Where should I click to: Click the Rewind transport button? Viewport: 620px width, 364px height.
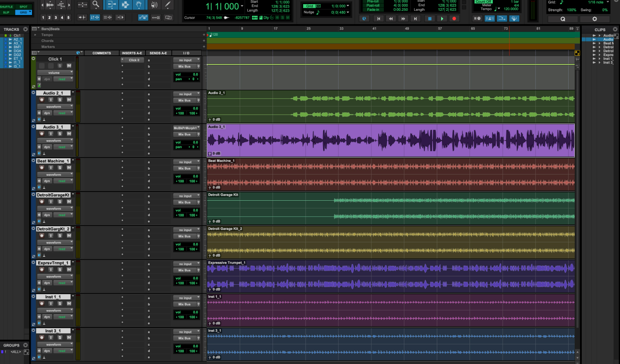pos(391,19)
